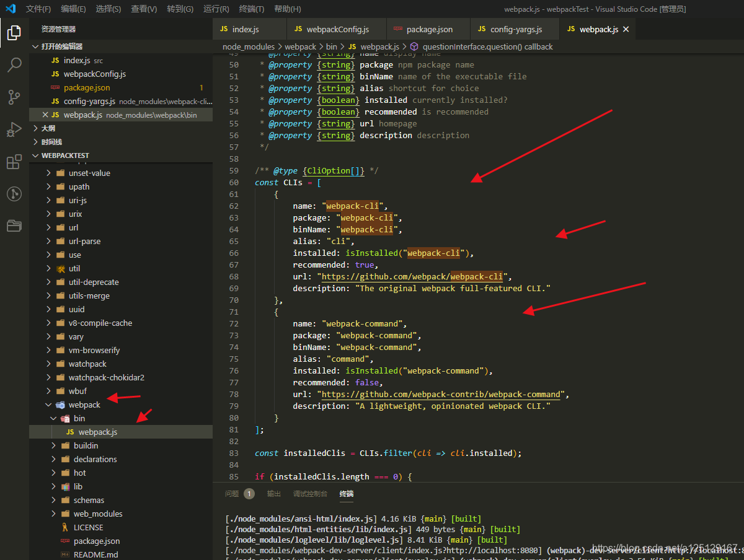
Task: Expand the buildin folder
Action: tap(121, 446)
